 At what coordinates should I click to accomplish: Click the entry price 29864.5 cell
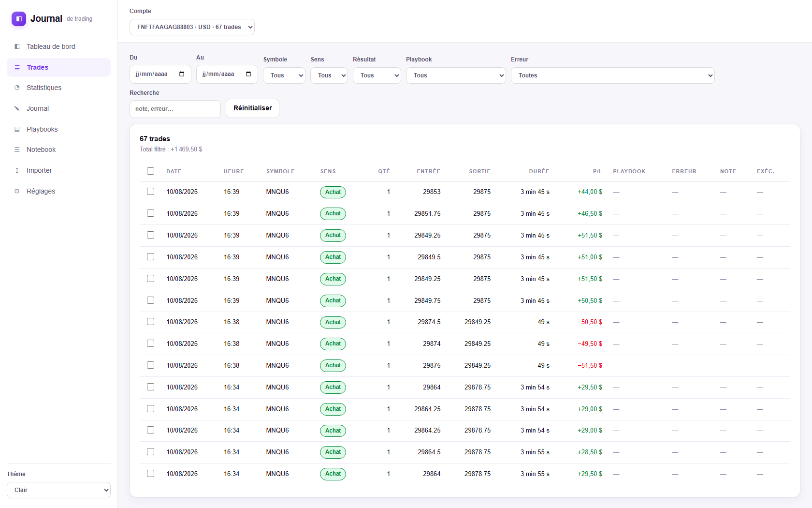pyautogui.click(x=429, y=452)
